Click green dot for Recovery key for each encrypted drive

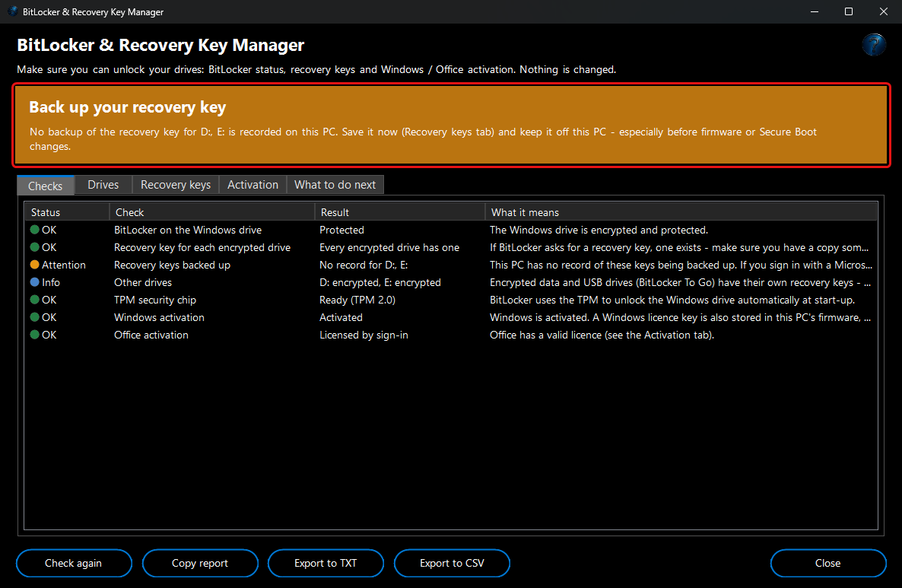[x=34, y=246]
